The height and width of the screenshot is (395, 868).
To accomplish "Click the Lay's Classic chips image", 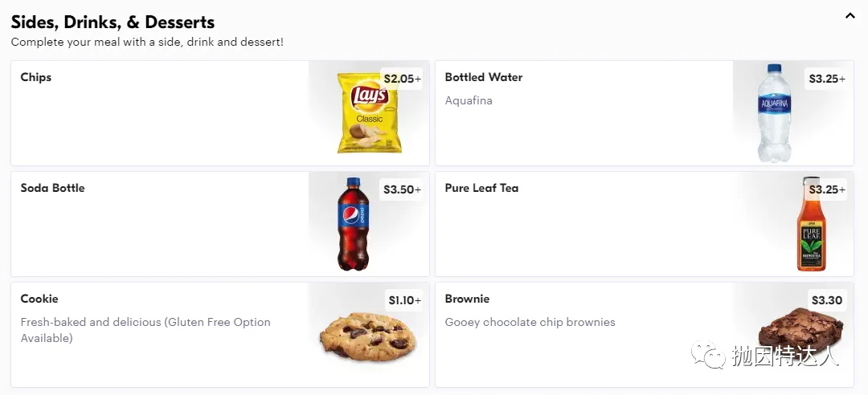I will click(x=369, y=113).
